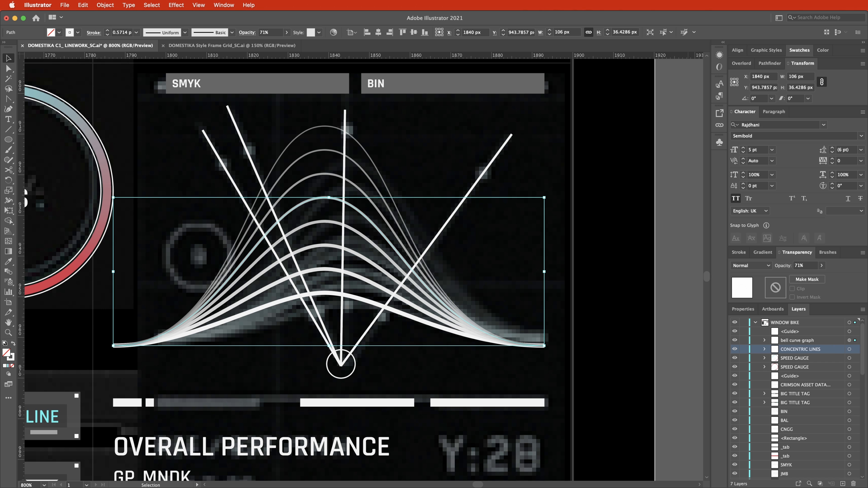This screenshot has height=488, width=868.
Task: Switch to the Swatches tab
Action: [799, 50]
